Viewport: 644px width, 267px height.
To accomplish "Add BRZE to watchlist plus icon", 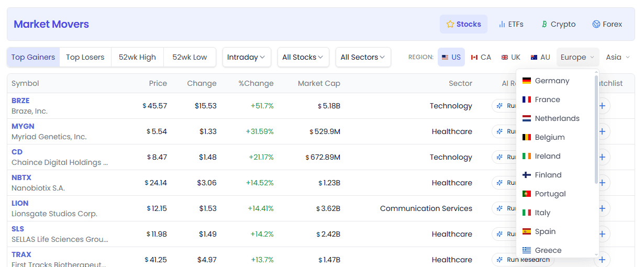I will point(602,106).
